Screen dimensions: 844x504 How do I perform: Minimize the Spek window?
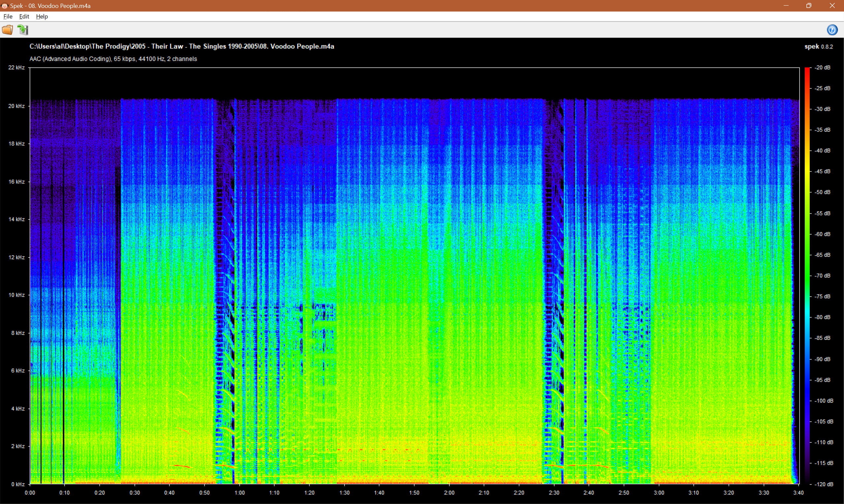[786, 6]
